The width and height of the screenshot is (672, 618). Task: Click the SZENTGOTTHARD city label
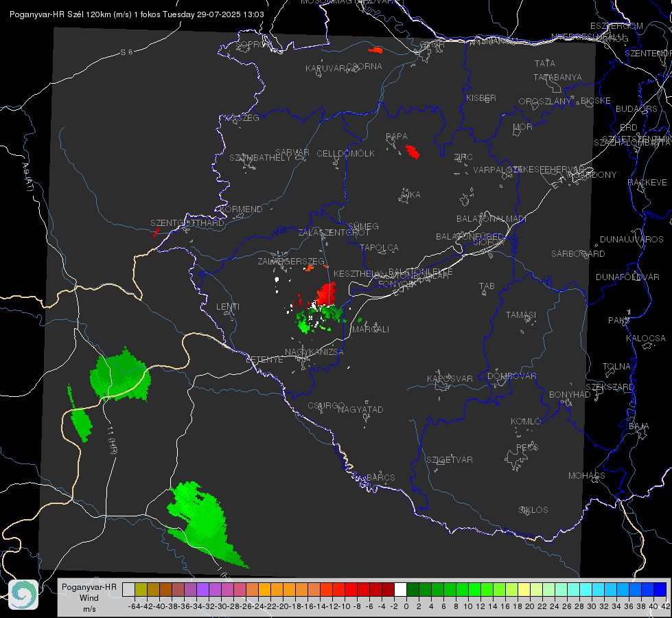point(187,223)
